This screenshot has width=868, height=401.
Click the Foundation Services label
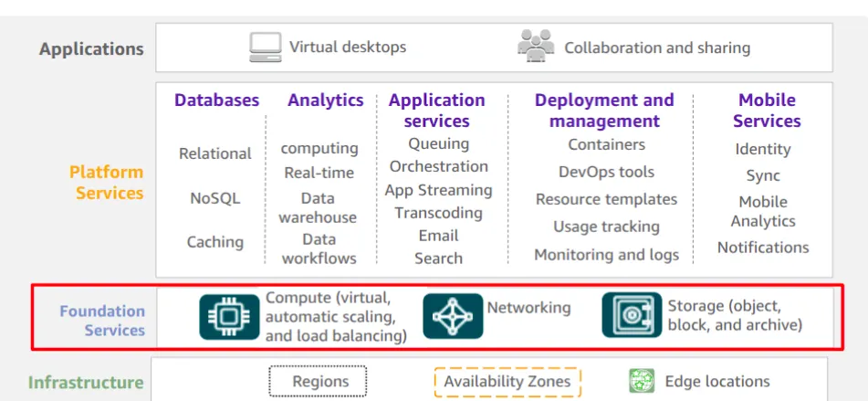(102, 320)
